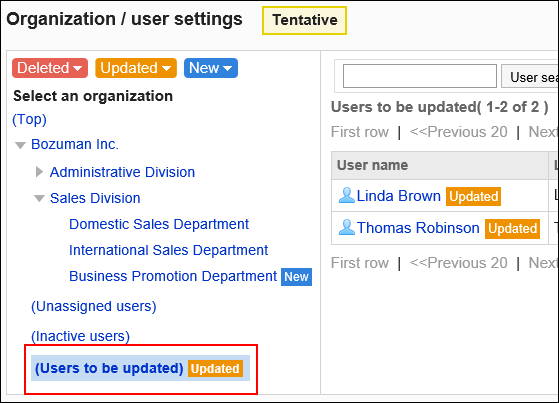Collapse the Sales Division node

(x=39, y=199)
